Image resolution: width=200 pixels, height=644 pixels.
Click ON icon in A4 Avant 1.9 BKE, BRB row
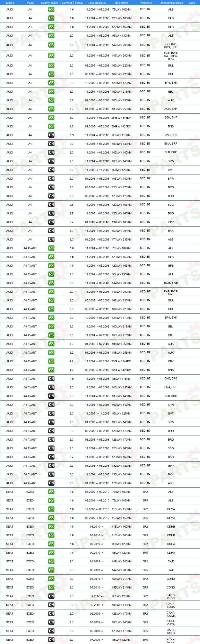(51, 379)
